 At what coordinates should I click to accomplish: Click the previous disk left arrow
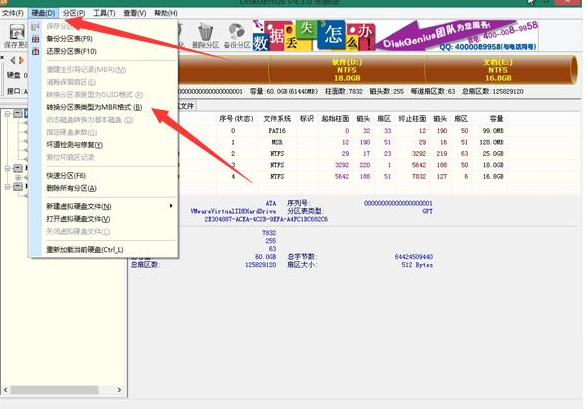click(13, 60)
